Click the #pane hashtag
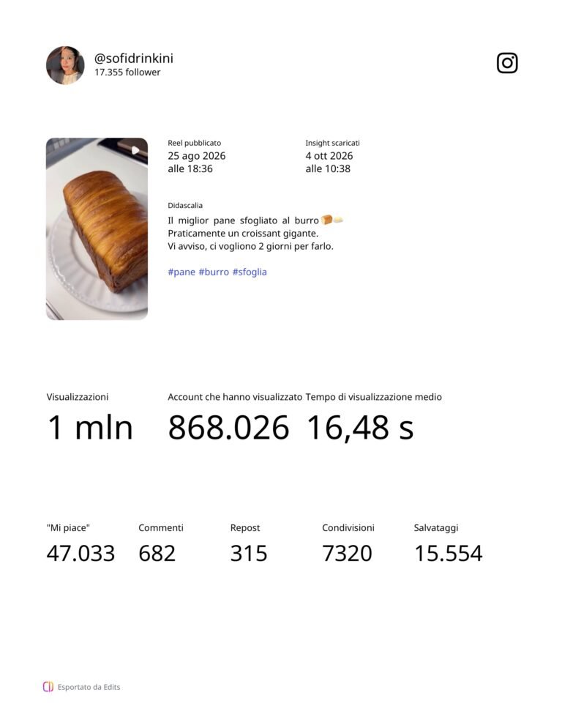This screenshot has height=728, width=562. click(x=181, y=272)
